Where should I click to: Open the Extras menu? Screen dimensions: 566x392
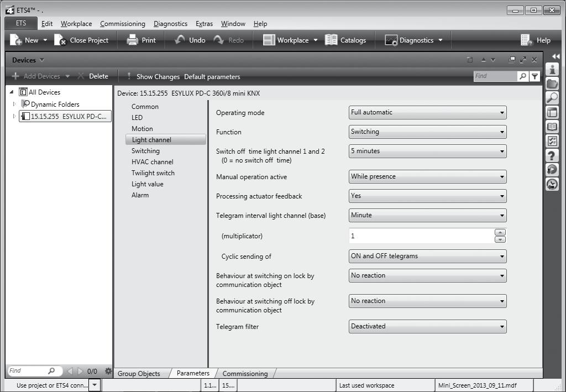pos(205,24)
